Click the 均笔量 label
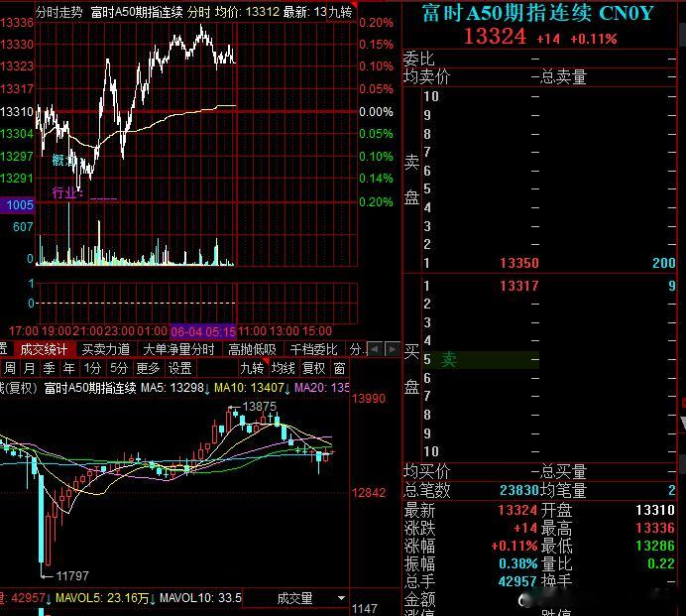The image size is (686, 616). 563,490
